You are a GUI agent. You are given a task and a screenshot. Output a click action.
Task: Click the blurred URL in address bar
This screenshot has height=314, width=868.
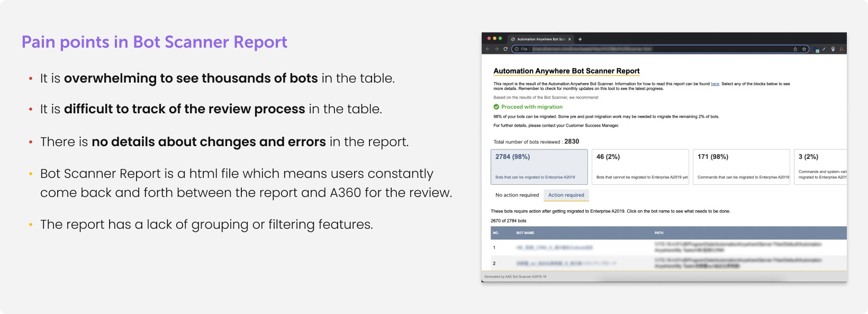tap(592, 49)
